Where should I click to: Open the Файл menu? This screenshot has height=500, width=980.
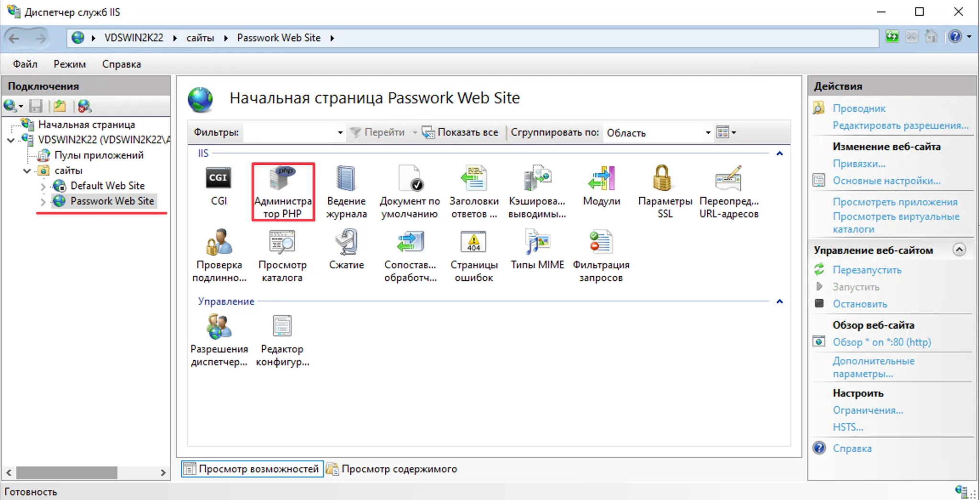(25, 64)
